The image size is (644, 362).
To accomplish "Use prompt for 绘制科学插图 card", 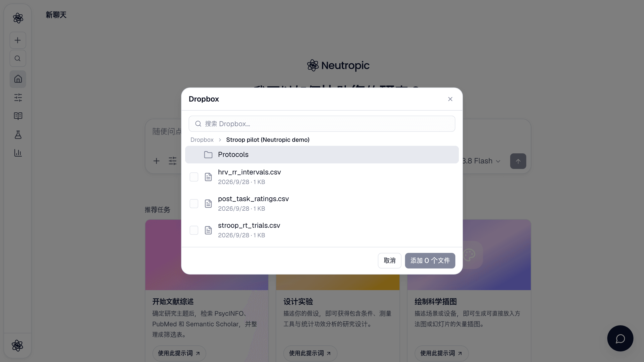I will point(441,353).
